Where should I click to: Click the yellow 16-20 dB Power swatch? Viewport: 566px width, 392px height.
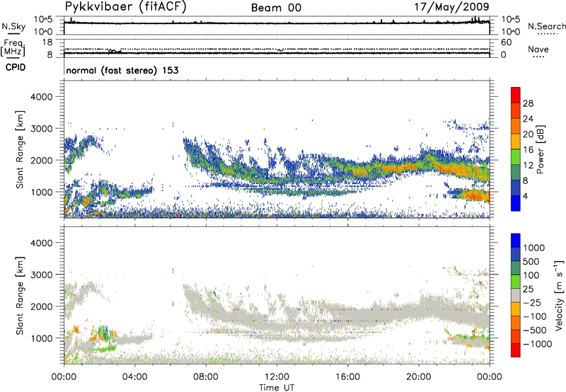coord(516,141)
